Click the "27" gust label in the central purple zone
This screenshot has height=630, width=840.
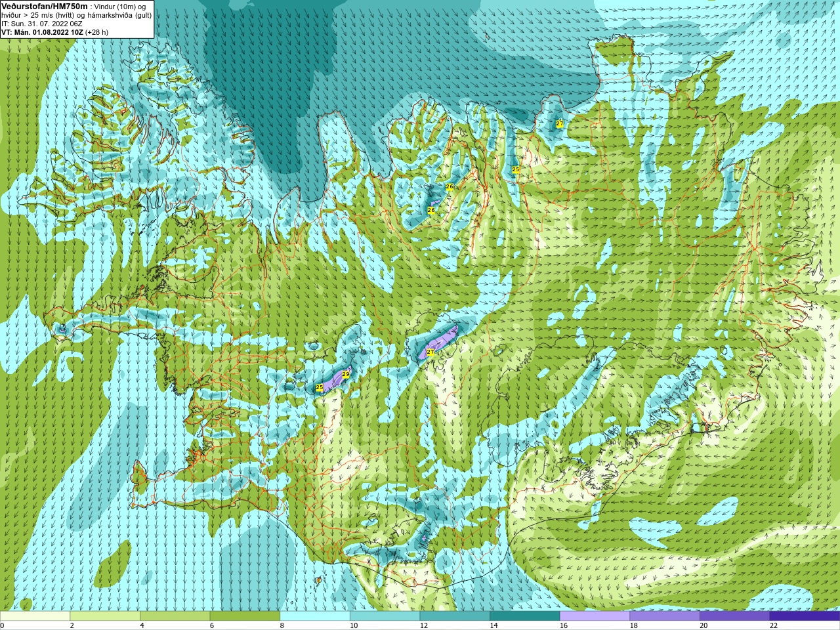pyautogui.click(x=430, y=352)
